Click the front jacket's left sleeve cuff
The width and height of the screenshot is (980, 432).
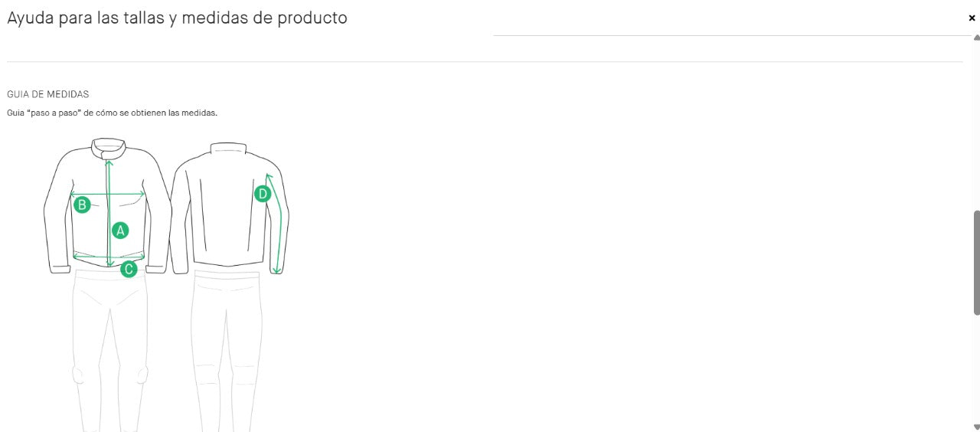click(61, 268)
